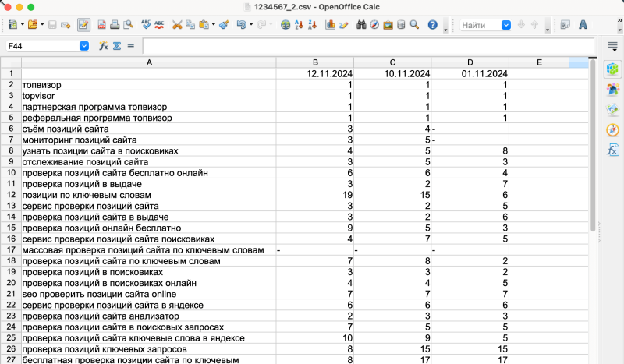Insert a chart using the toolbar chart icon
Screen dimensions: 624x364
[331, 25]
